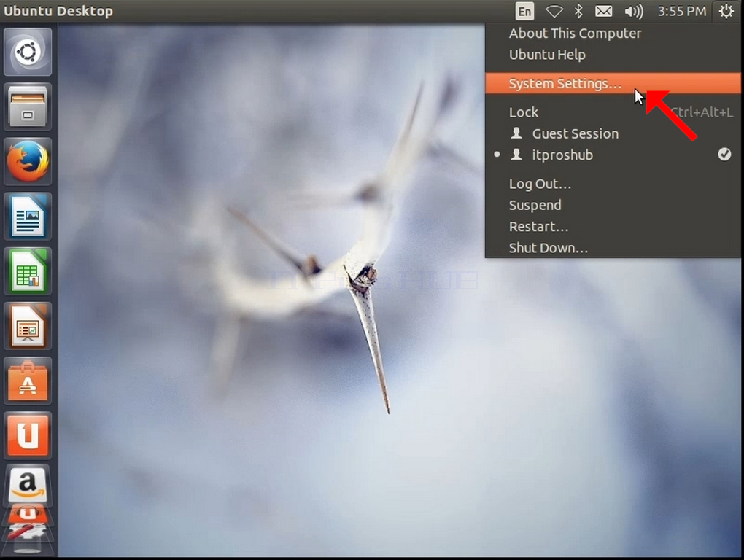Open the En keyboard input indicator
Screen dimensions: 744x560
[x=524, y=11]
